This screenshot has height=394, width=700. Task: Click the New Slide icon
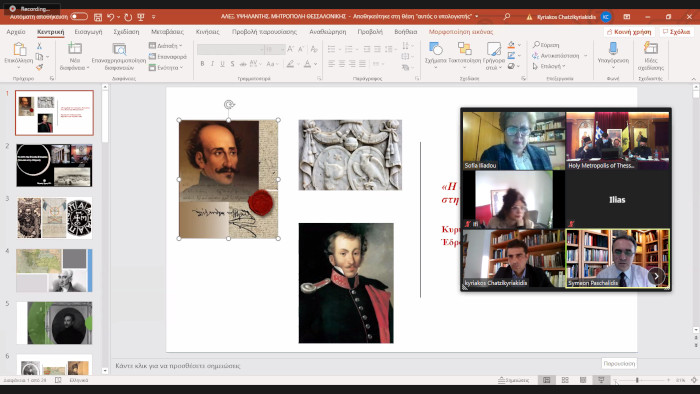(x=75, y=49)
